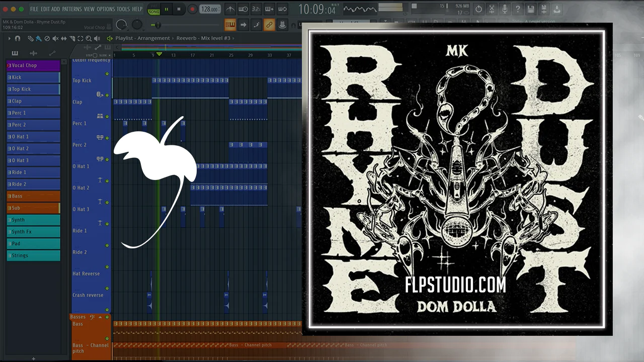
Task: Select the playback/scrub speaker tool
Action: point(97,38)
